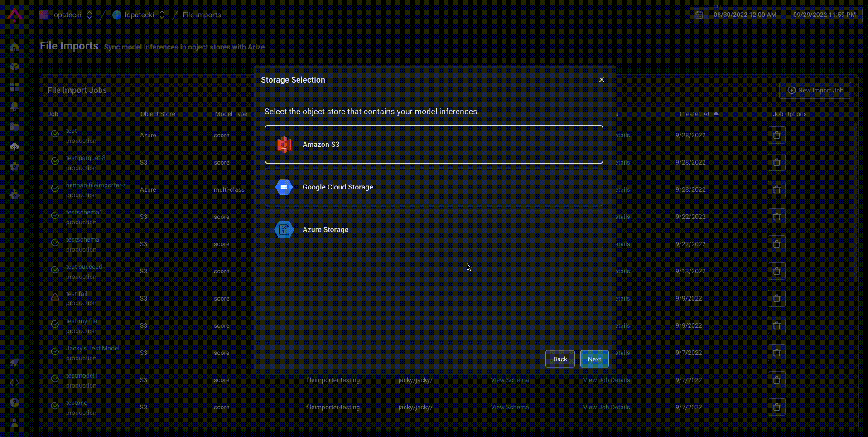
Task: Delete the testschema1 job
Action: pos(776,217)
